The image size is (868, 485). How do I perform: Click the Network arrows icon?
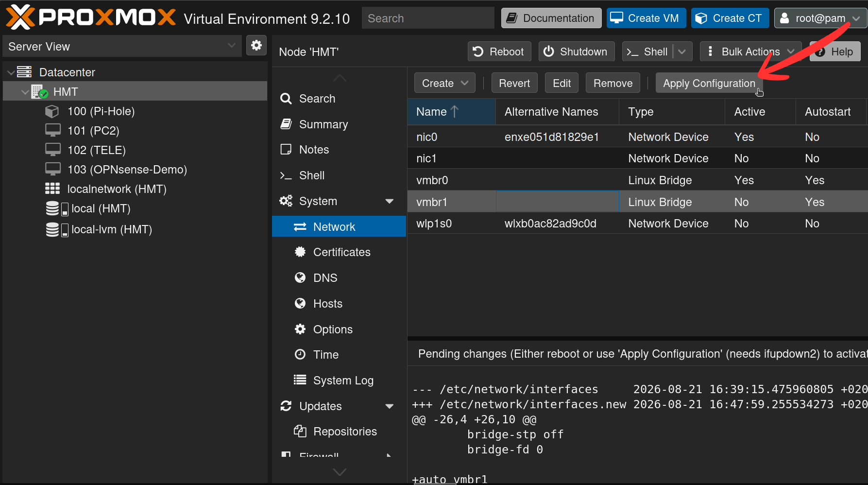pos(300,226)
